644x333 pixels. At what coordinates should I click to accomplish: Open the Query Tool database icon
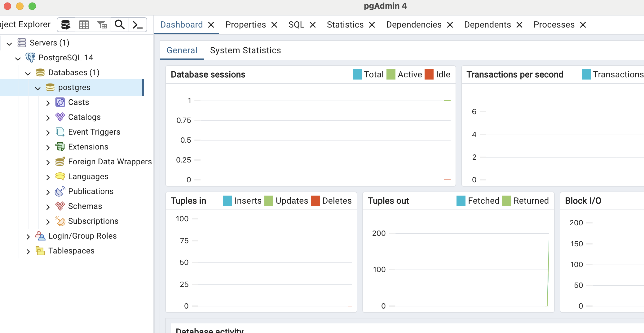66,25
